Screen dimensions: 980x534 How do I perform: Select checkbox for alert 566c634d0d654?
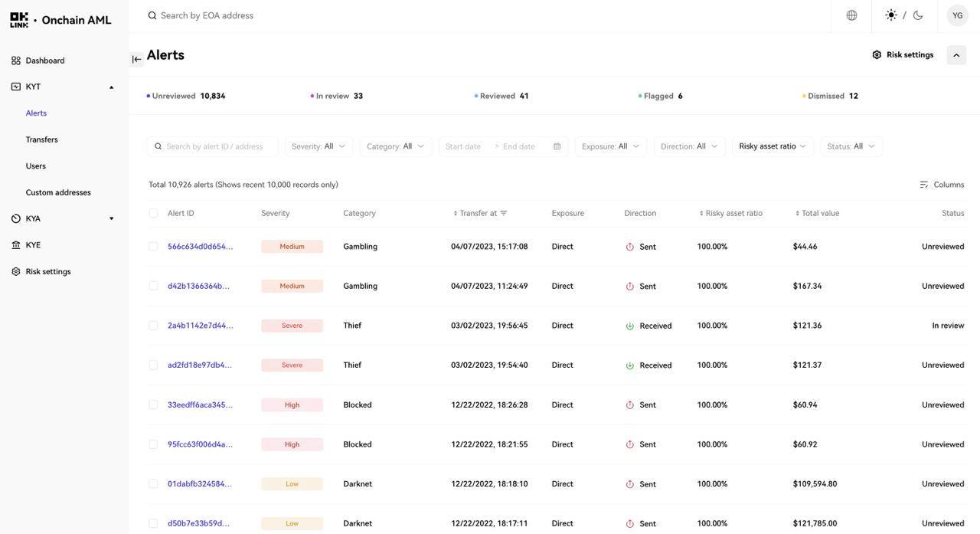[x=153, y=247]
